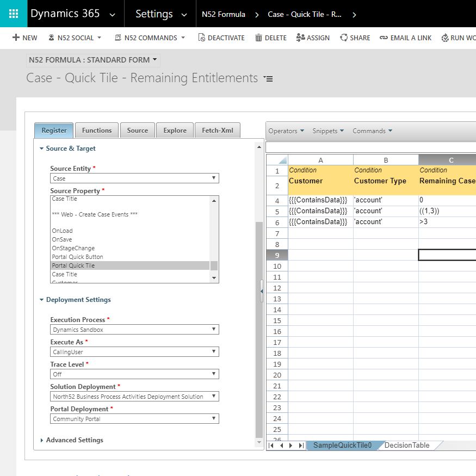The height and width of the screenshot is (476, 476).
Task: Click the SHARE command
Action: (355, 38)
